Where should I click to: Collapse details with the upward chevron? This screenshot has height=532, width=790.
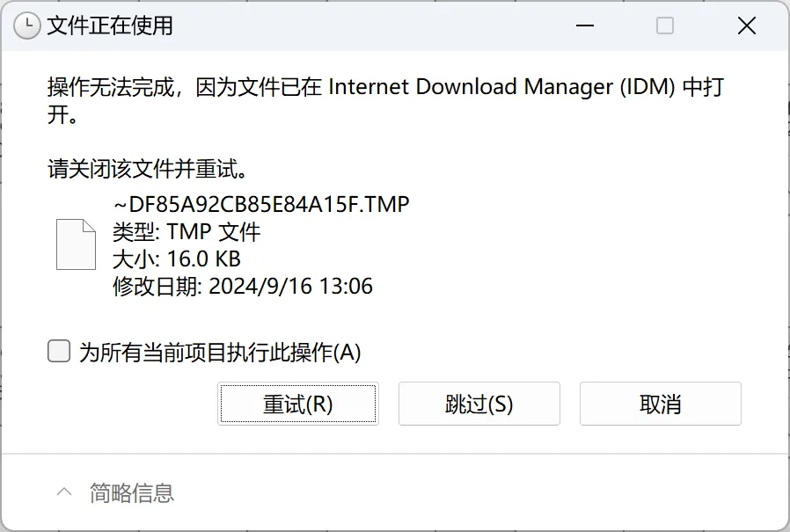click(64, 492)
